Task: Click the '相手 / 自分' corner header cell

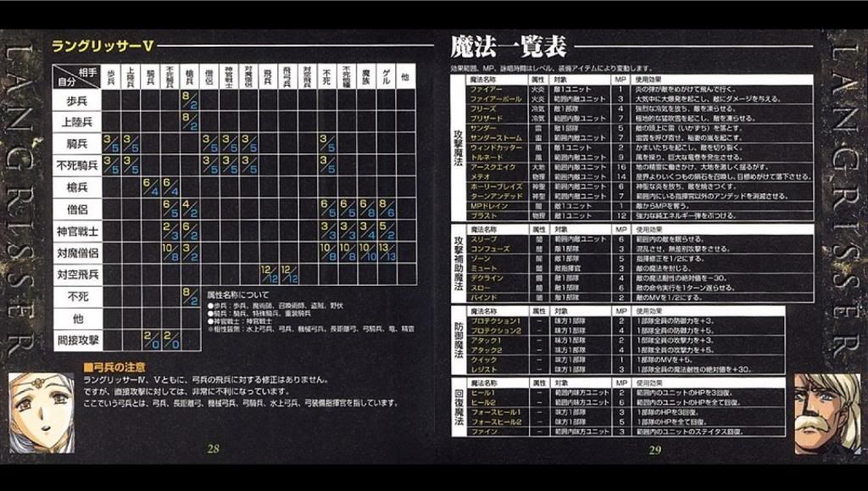Action: coord(76,77)
